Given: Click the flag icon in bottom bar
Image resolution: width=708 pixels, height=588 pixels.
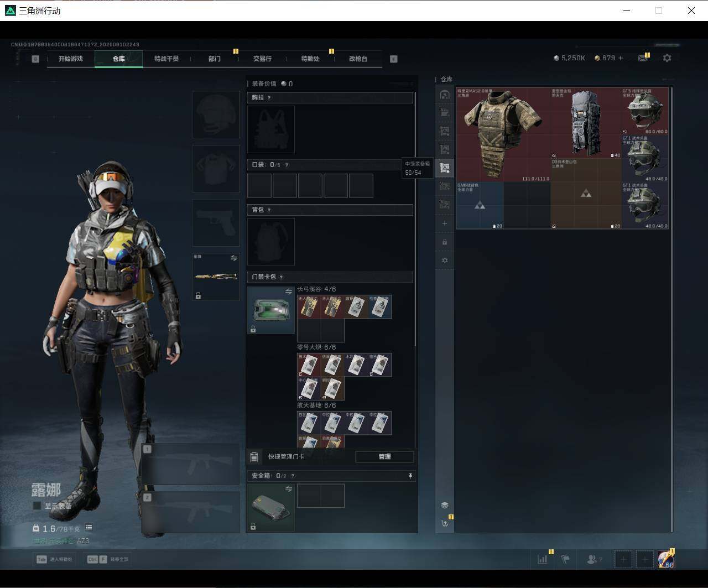Looking at the screenshot, I should coord(565,559).
